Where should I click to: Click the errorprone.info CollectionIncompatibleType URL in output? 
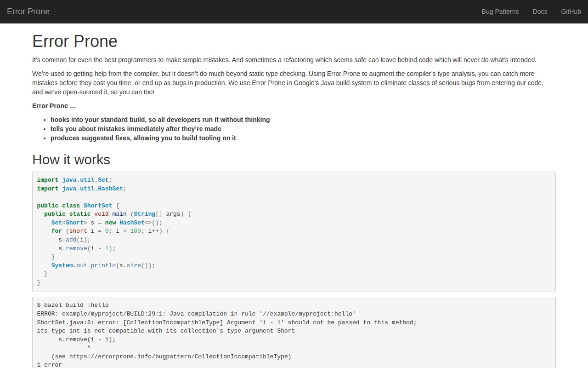[180, 356]
